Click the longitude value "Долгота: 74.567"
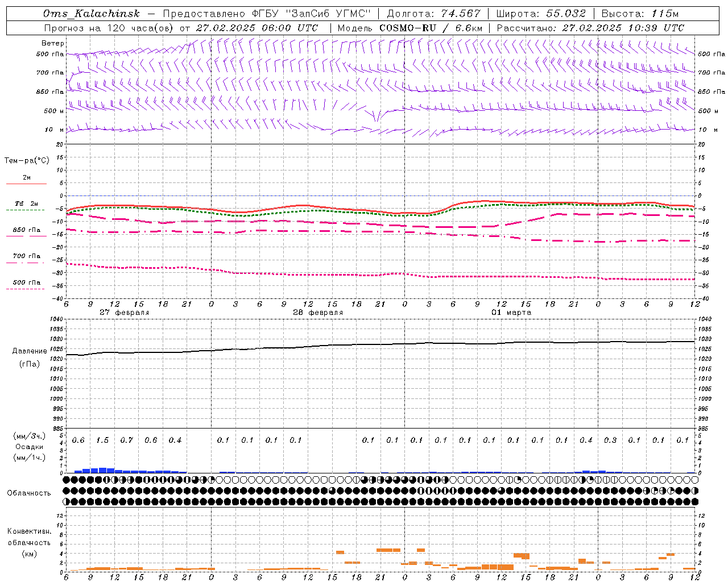Image resolution: width=728 pixels, height=582 pixels. (433, 14)
